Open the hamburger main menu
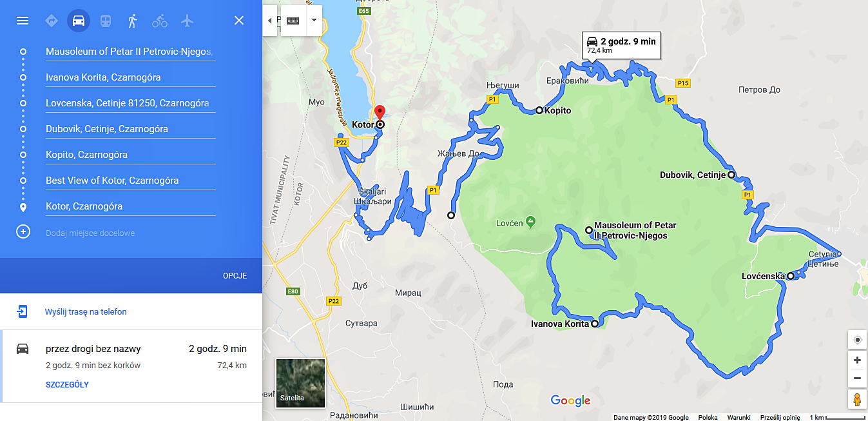This screenshot has height=421, width=868. click(x=23, y=21)
